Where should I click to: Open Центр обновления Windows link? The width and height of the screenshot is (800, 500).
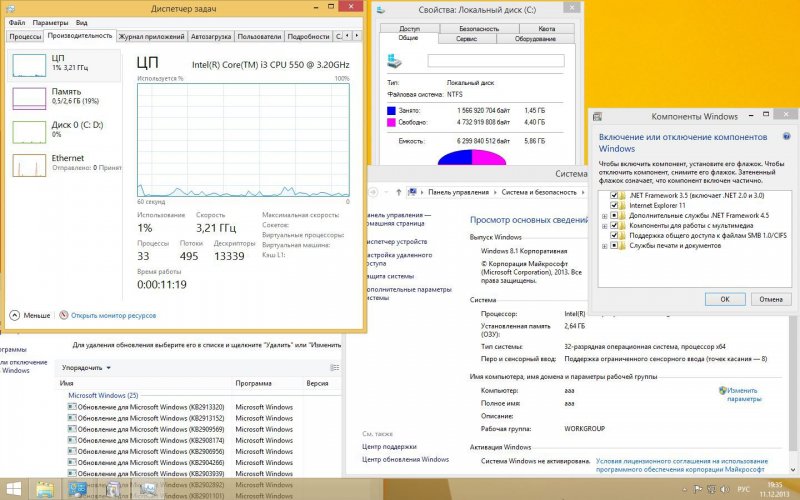click(406, 459)
